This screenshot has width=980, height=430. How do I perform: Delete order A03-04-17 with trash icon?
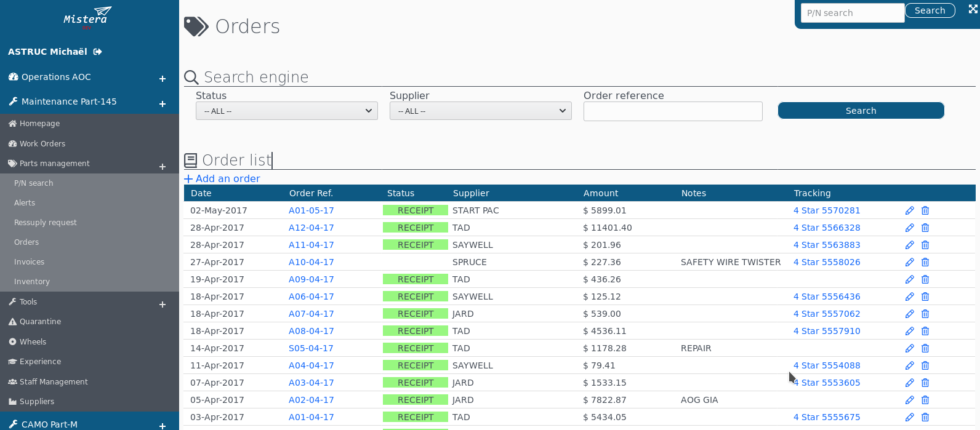tap(925, 383)
